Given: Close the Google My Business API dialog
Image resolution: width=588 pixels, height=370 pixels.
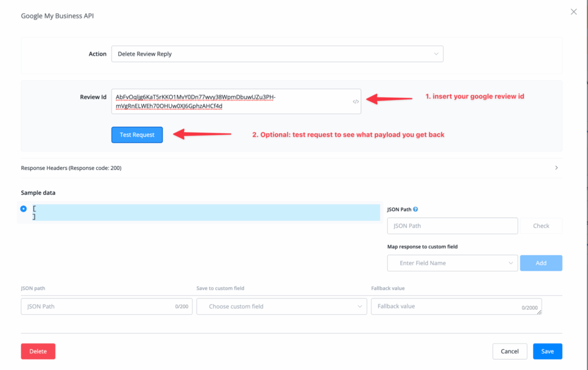Looking at the screenshot, I should click(x=573, y=11).
